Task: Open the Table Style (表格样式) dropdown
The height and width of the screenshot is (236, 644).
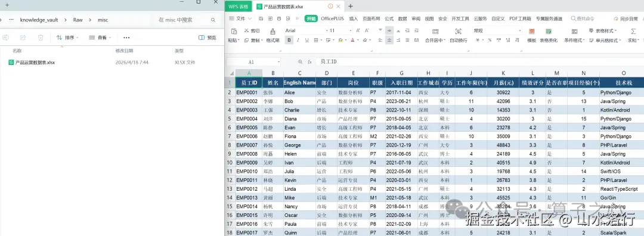Action: pos(603,31)
